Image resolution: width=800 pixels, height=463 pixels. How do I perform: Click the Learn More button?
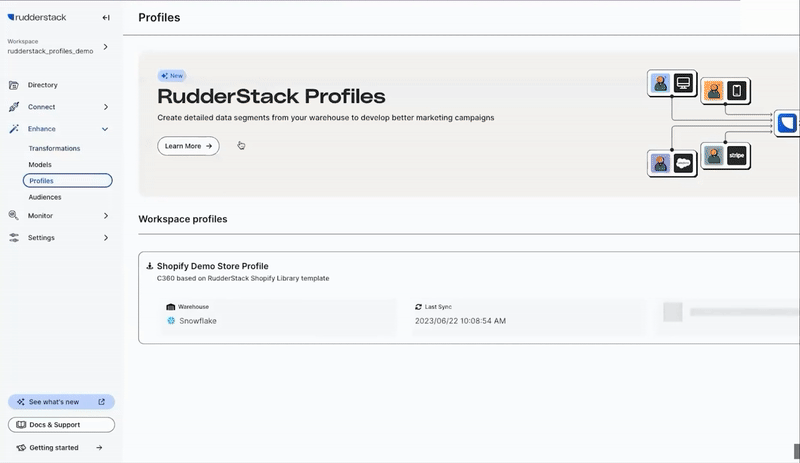(188, 146)
